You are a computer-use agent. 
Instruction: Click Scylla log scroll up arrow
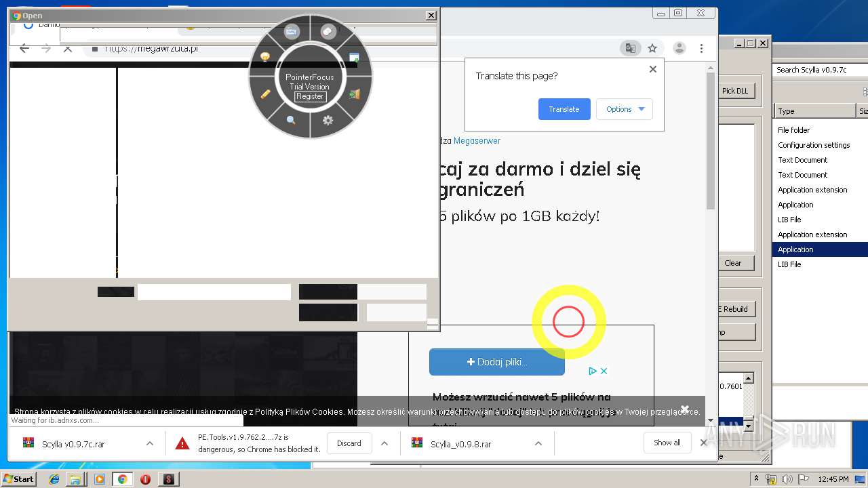pos(749,378)
